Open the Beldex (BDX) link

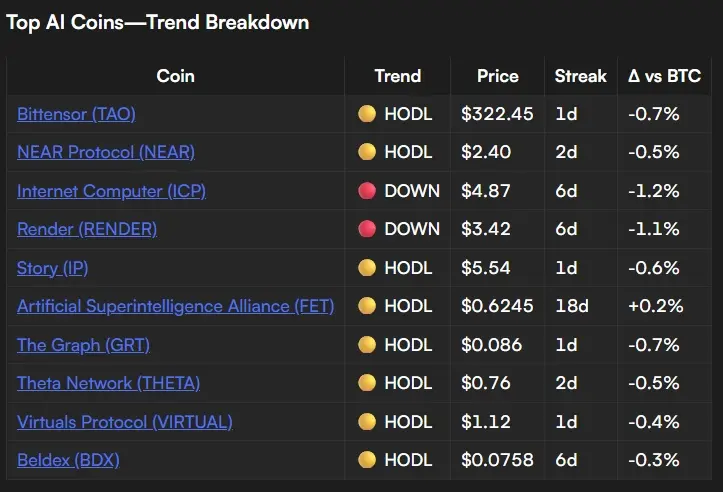coord(68,460)
